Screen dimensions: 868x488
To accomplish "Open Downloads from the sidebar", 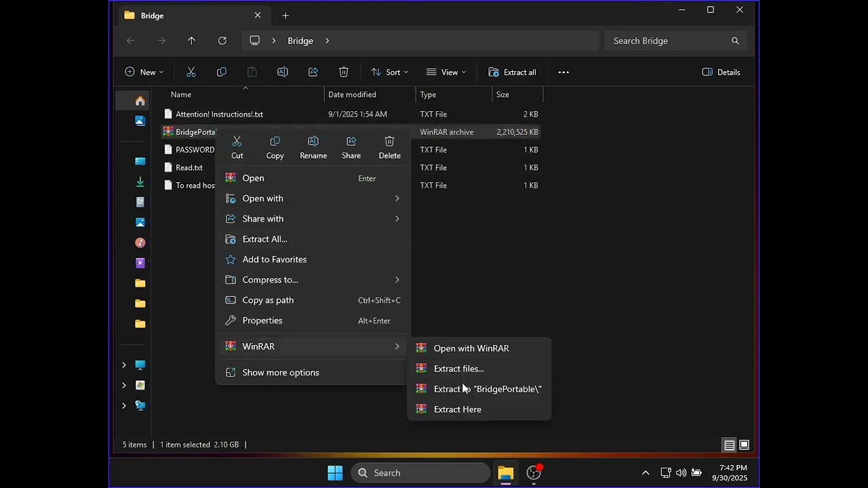I will click(x=140, y=182).
